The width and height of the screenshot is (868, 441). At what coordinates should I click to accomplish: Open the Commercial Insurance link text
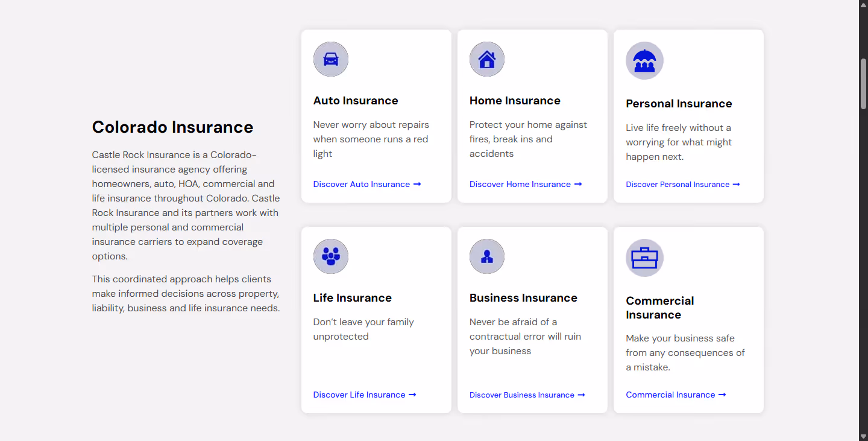[x=670, y=395]
